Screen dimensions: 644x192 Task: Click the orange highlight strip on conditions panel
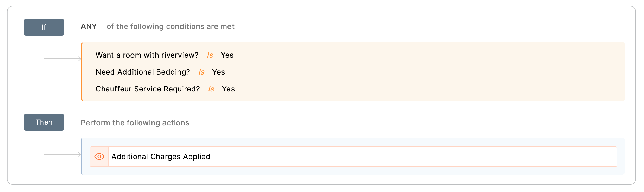[x=82, y=72]
